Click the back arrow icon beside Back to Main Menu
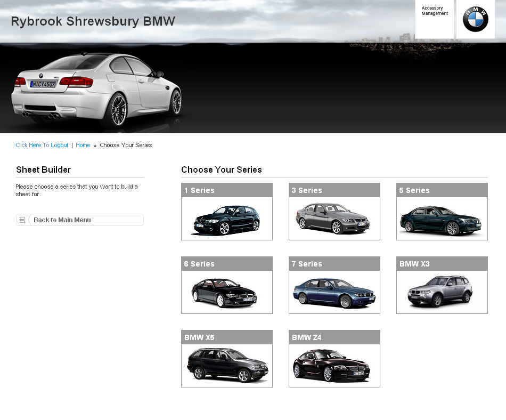The width and height of the screenshot is (506, 420). (22, 220)
